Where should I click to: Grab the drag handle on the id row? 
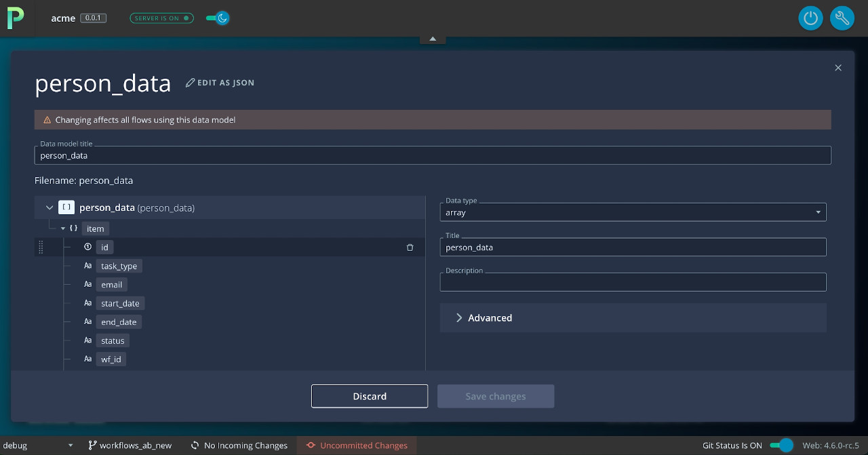coord(41,248)
